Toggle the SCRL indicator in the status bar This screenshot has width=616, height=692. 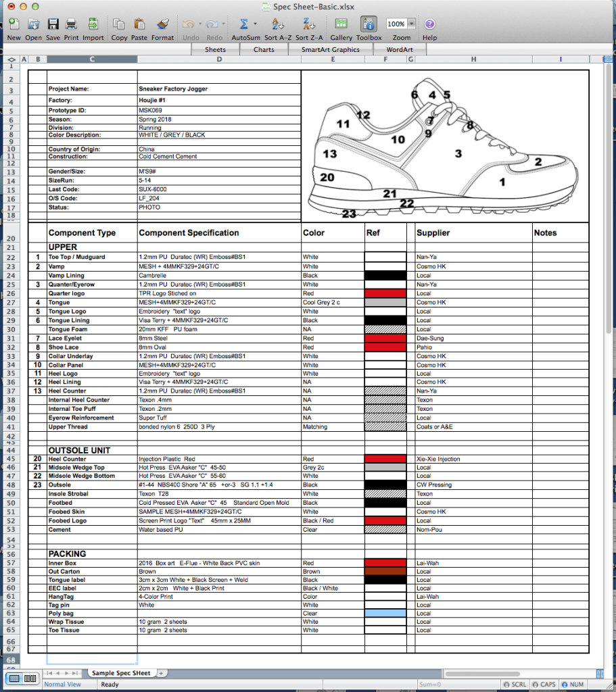tap(515, 685)
